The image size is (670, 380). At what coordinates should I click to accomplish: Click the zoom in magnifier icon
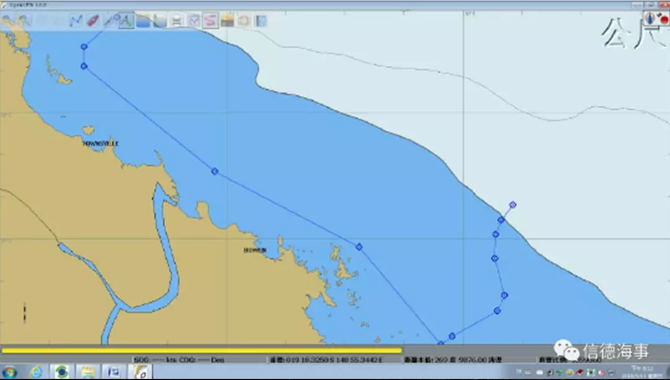pyautogui.click(x=7, y=21)
